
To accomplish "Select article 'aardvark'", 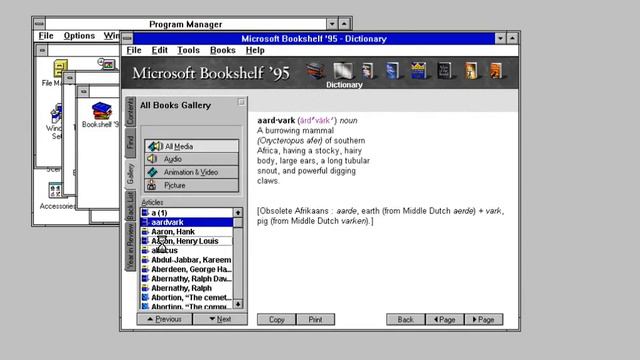I will point(187,222).
